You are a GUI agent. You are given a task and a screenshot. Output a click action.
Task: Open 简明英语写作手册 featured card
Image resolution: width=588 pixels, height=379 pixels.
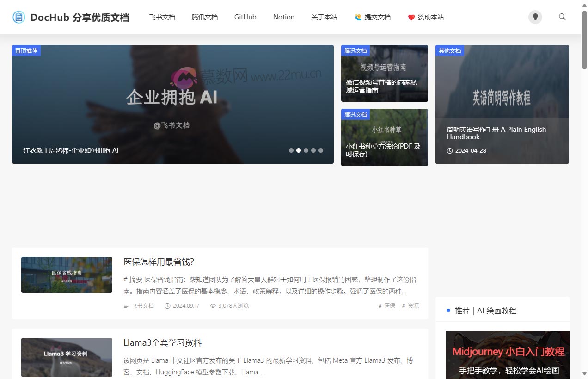tap(502, 105)
